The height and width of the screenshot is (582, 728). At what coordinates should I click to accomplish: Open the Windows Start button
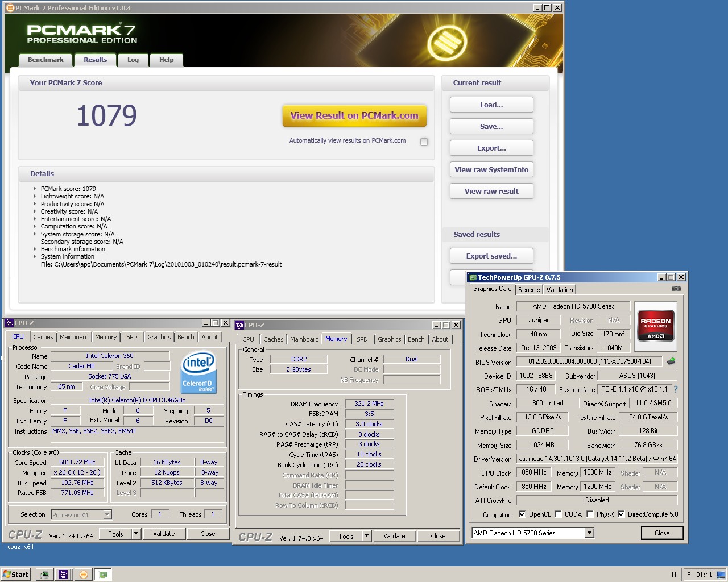point(15,575)
